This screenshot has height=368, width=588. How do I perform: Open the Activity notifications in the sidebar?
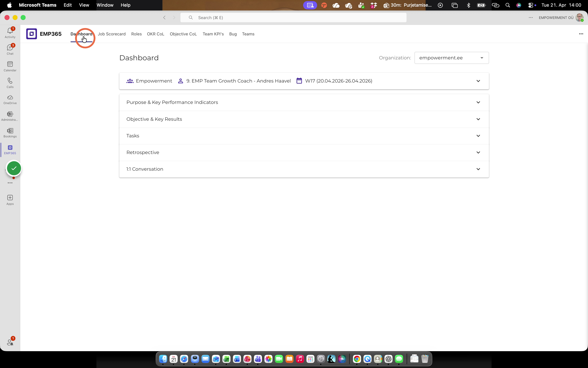point(10,33)
